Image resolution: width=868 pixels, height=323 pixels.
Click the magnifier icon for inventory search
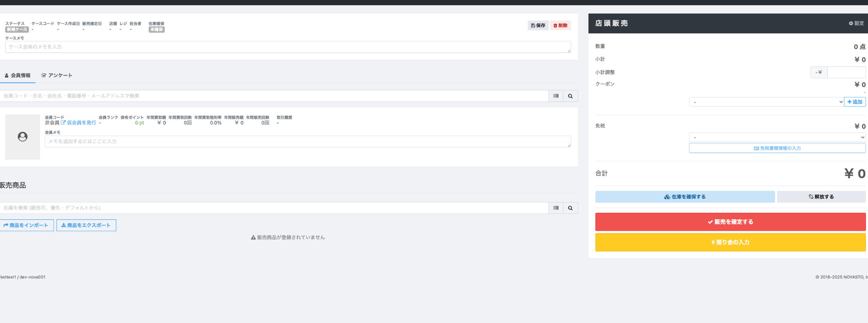tap(570, 208)
